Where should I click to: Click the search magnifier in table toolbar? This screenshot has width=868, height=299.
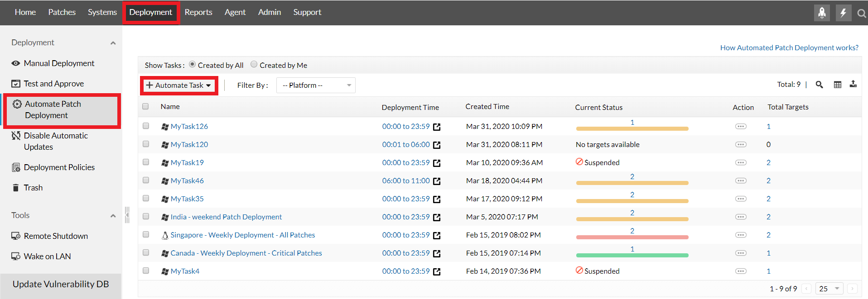click(819, 85)
